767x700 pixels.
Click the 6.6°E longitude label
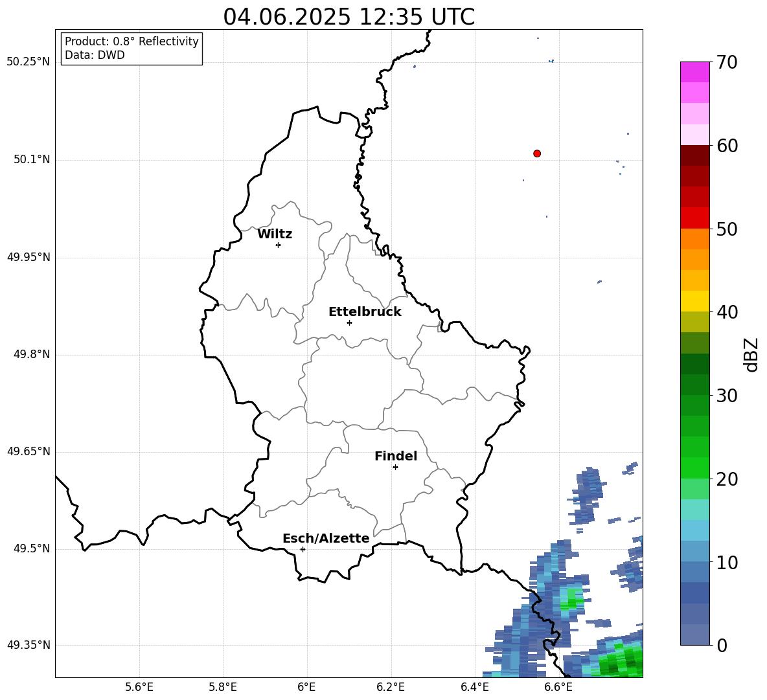pyautogui.click(x=558, y=687)
